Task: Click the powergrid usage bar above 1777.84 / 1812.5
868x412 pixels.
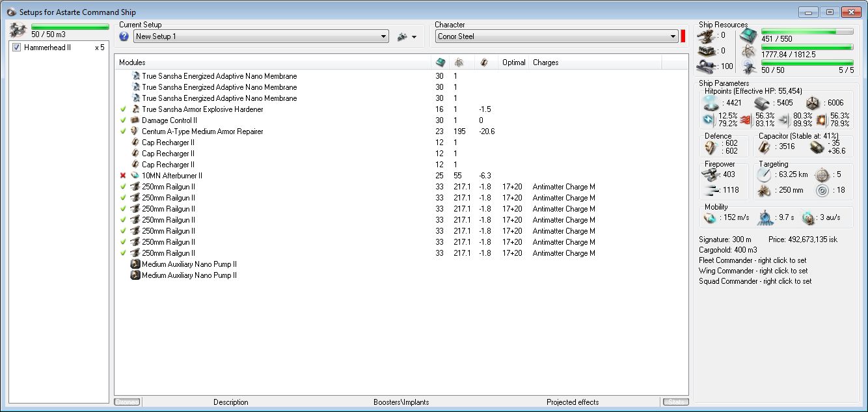Action: [x=807, y=47]
